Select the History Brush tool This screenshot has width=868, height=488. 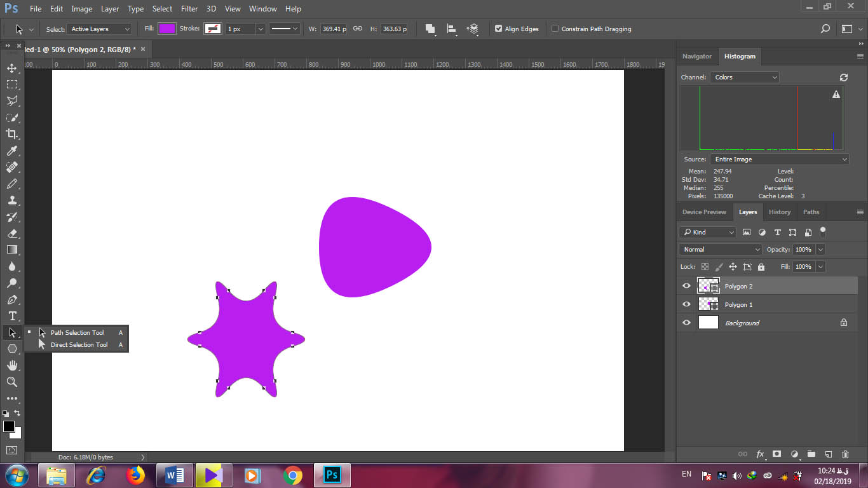(12, 217)
